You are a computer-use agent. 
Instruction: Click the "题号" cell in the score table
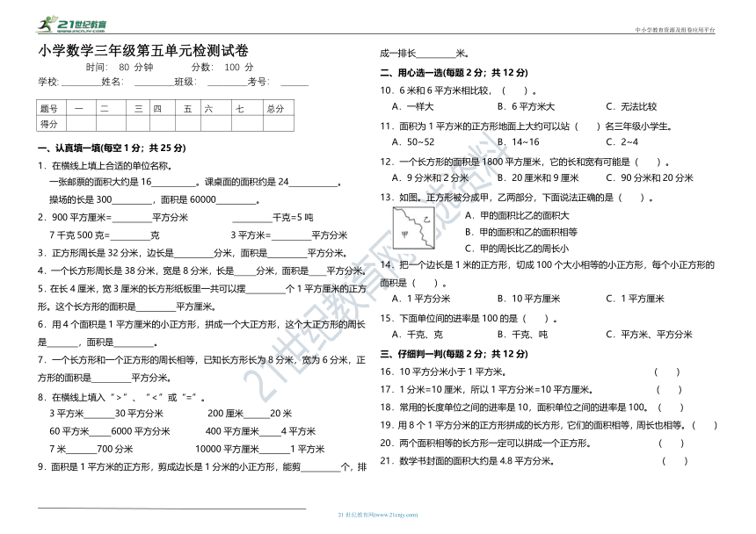point(51,108)
